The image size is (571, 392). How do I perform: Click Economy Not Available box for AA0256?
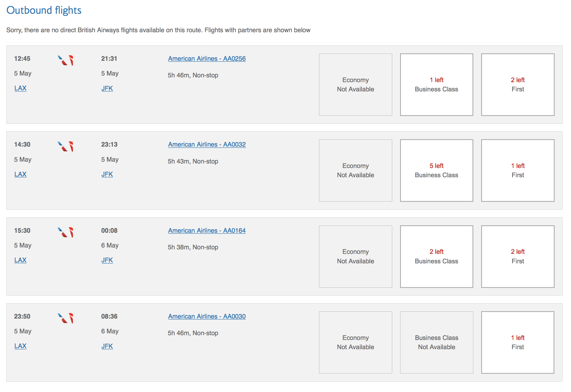coord(355,85)
